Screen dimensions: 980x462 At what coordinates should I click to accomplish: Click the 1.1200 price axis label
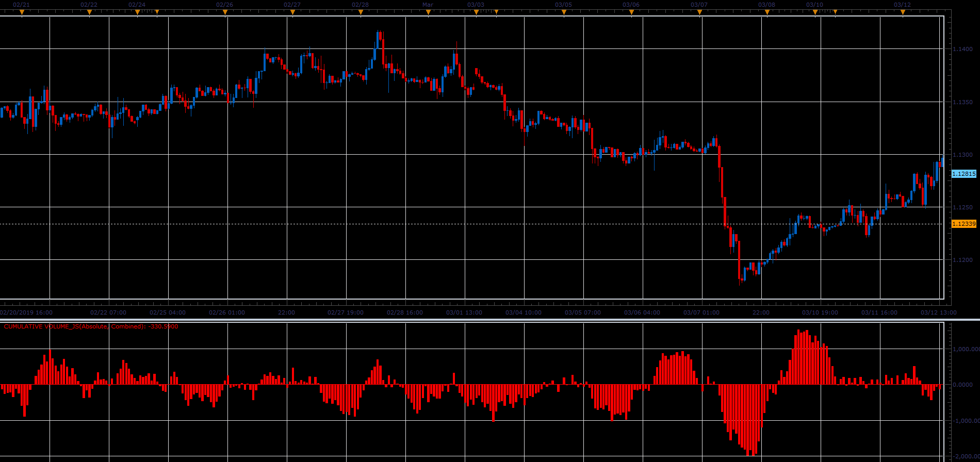coord(963,260)
